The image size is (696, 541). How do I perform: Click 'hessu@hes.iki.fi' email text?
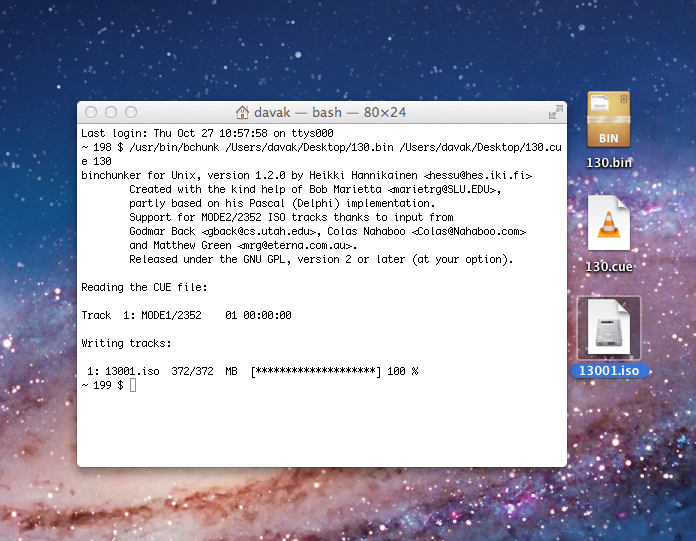478,175
